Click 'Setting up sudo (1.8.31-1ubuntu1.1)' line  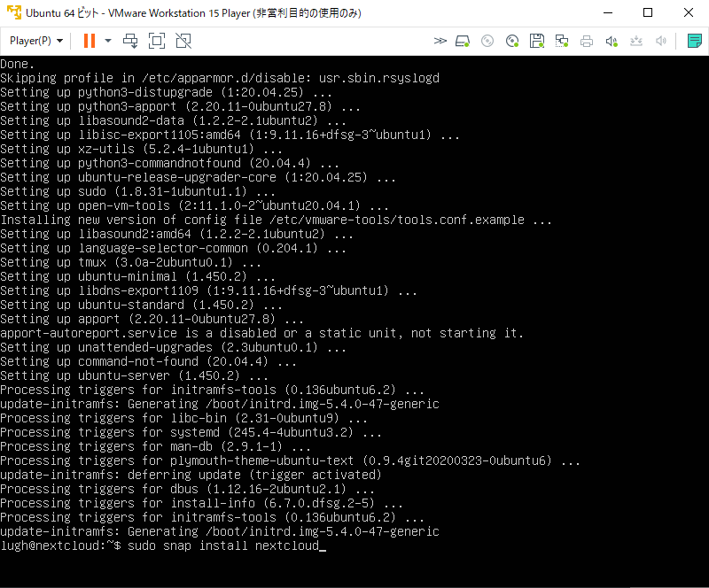click(x=138, y=191)
